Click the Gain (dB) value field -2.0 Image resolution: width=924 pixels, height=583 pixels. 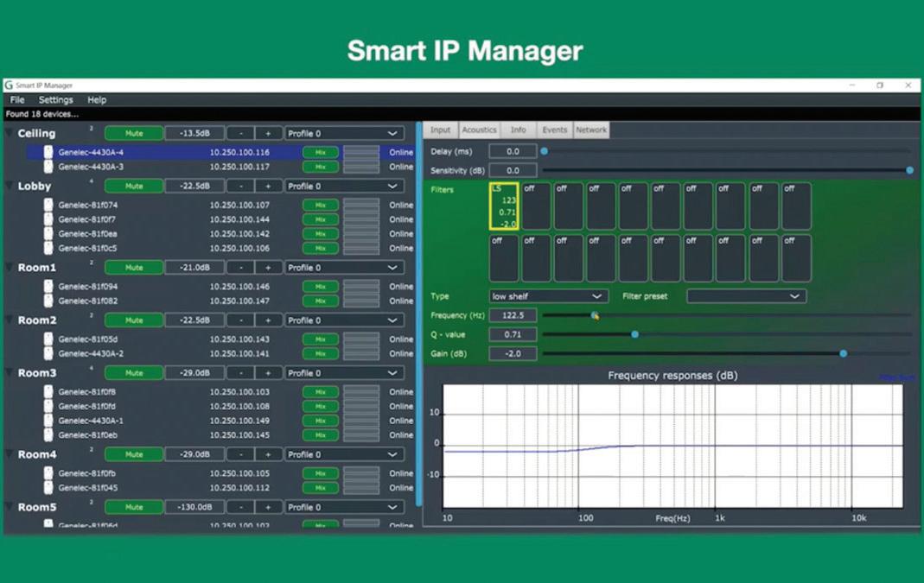click(x=513, y=353)
